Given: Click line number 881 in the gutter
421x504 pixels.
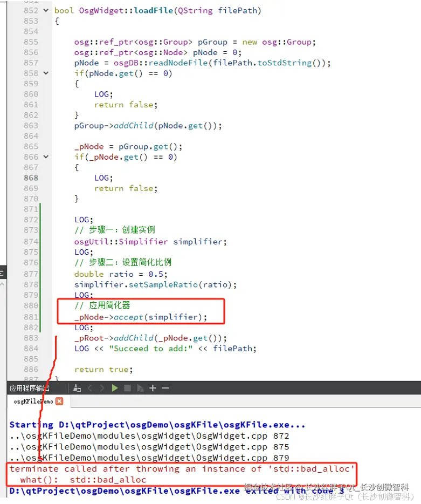Looking at the screenshot, I should pos(31,317).
